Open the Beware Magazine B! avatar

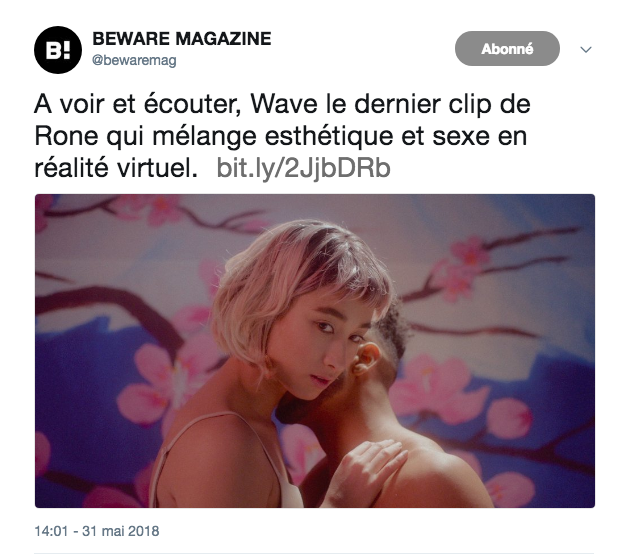(58, 50)
